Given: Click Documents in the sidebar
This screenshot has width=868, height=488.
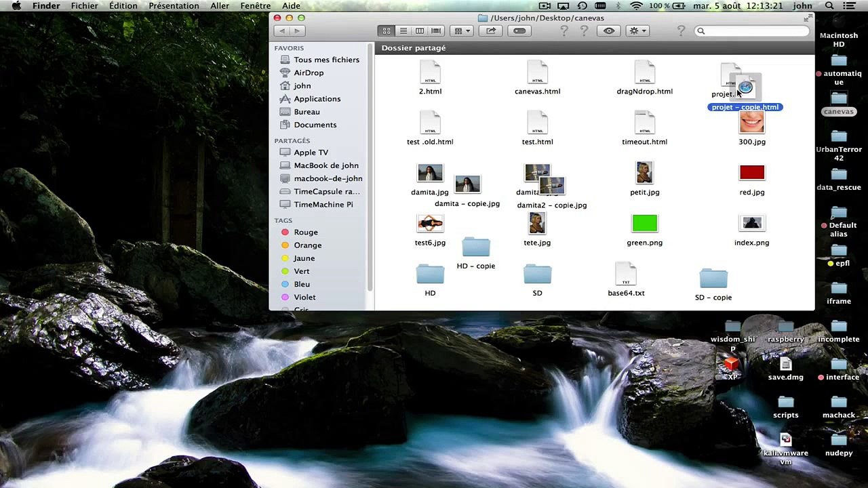Looking at the screenshot, I should [315, 125].
